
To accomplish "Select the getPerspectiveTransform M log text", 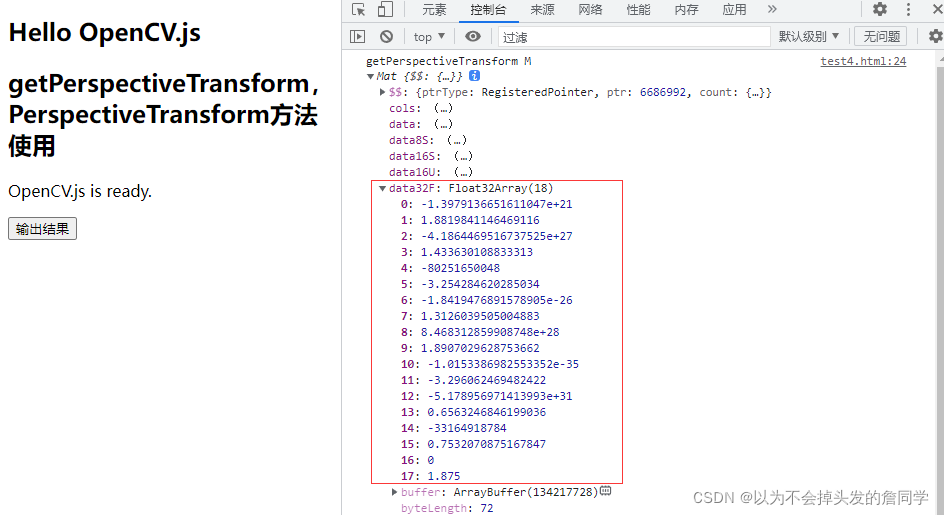I will click(x=449, y=61).
